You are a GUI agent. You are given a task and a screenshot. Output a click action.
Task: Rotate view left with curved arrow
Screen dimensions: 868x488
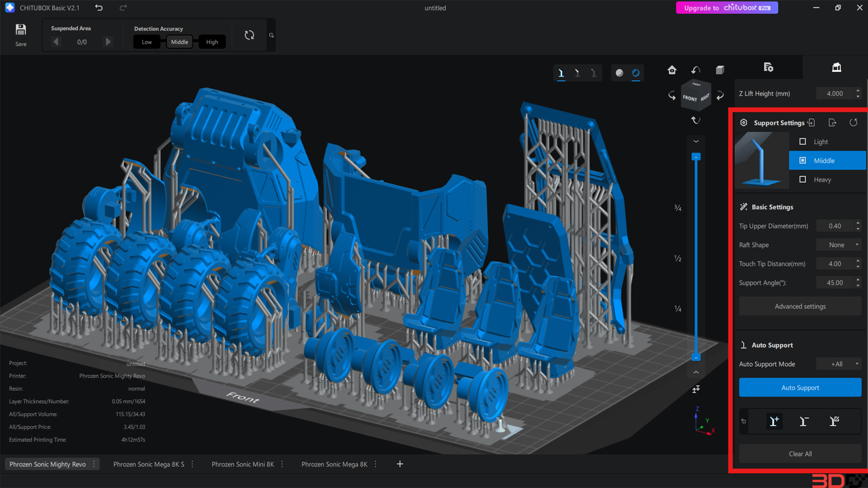672,95
